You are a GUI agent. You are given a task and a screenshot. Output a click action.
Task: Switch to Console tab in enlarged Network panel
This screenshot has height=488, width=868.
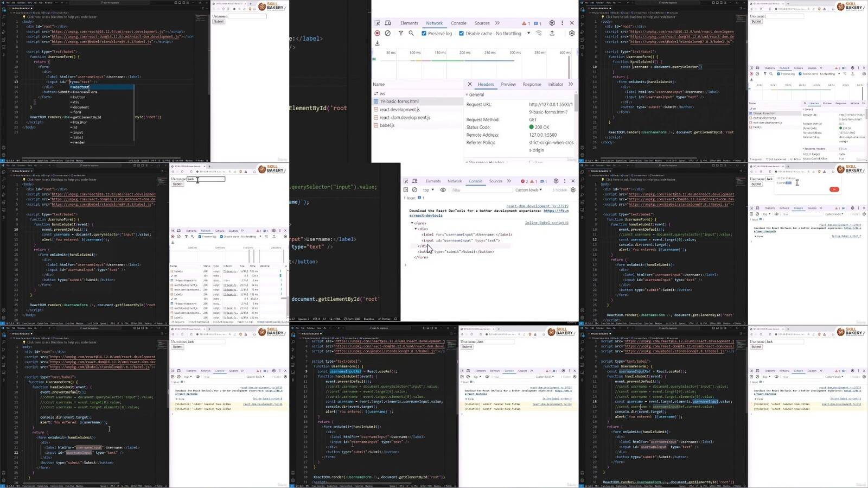(x=458, y=23)
